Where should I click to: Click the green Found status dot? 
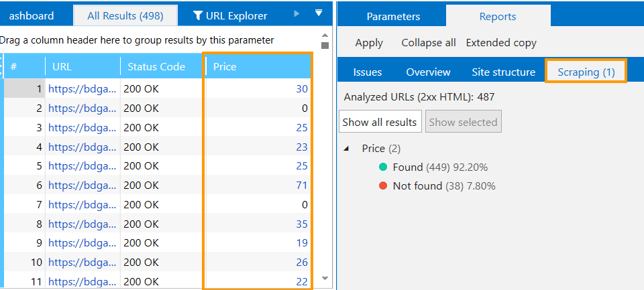click(x=383, y=167)
